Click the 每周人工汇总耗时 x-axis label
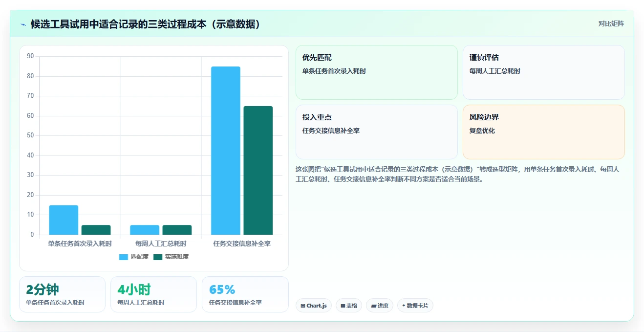This screenshot has width=644, height=332. click(x=161, y=243)
